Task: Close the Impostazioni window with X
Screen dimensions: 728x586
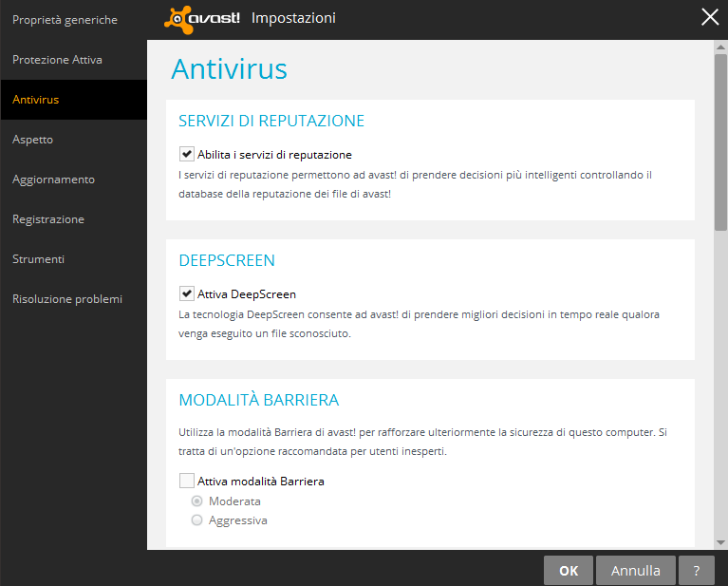Action: click(710, 17)
